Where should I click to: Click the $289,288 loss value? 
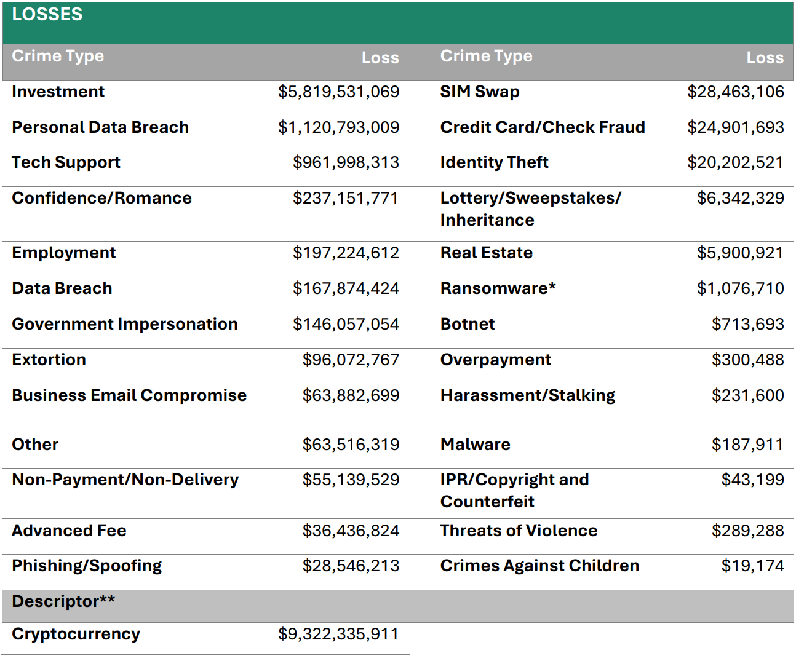coord(748,531)
